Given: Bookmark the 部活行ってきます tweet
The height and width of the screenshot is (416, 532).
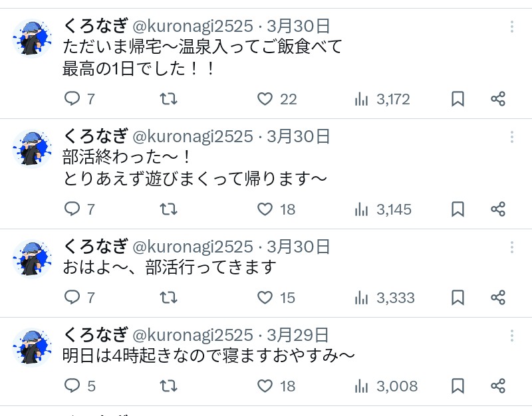Looking at the screenshot, I should pos(458,297).
